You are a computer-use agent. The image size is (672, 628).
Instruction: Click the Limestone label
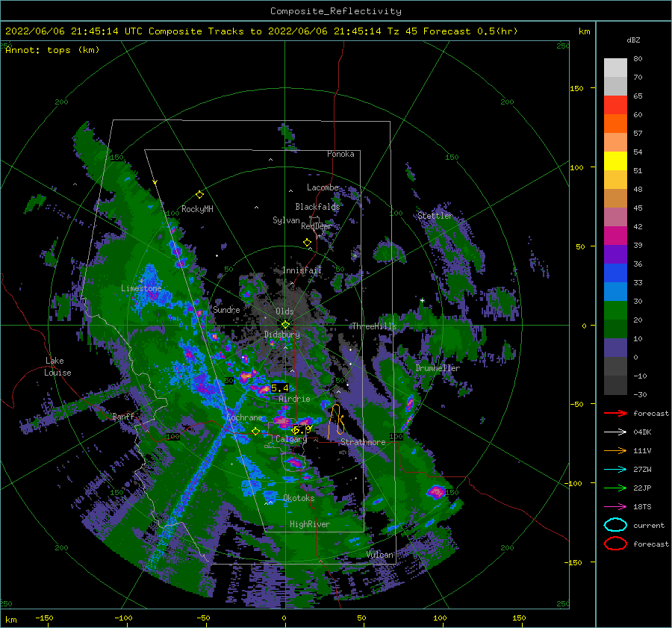(x=141, y=288)
